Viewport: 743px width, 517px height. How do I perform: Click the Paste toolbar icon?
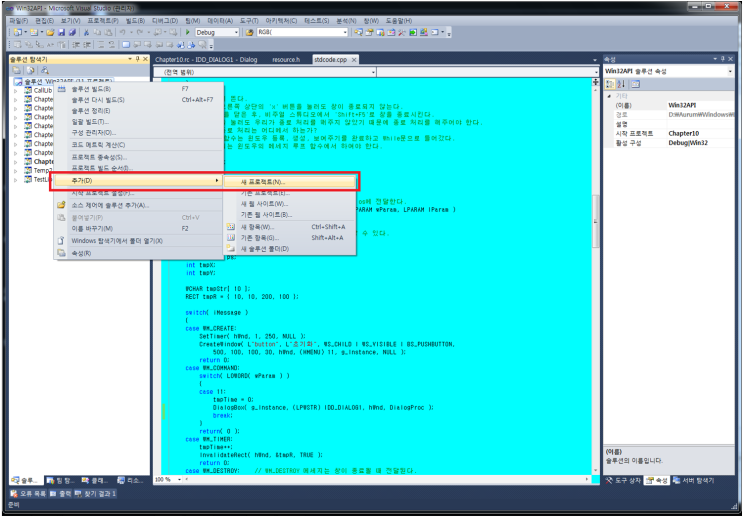pyautogui.click(x=108, y=32)
